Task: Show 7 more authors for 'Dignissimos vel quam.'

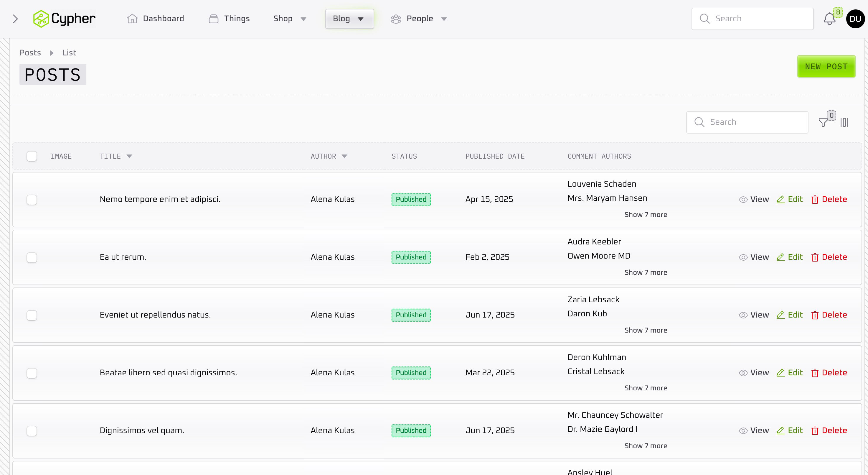Action: 646,446
